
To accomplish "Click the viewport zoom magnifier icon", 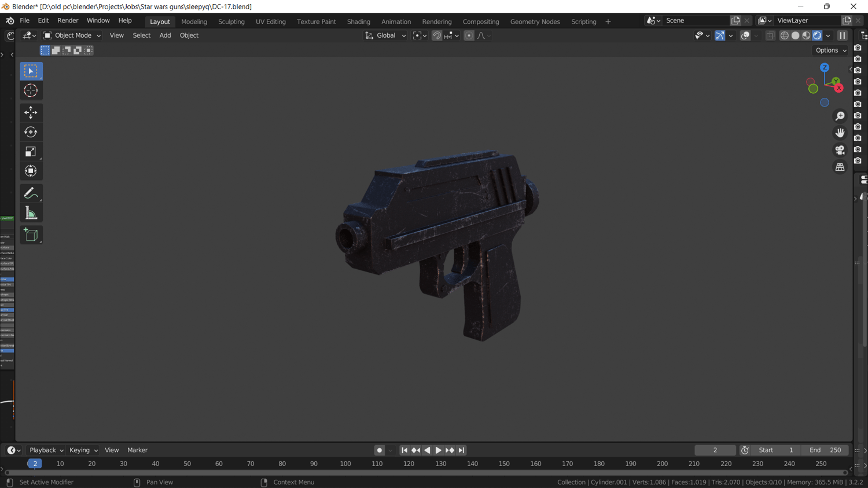I will point(840,116).
